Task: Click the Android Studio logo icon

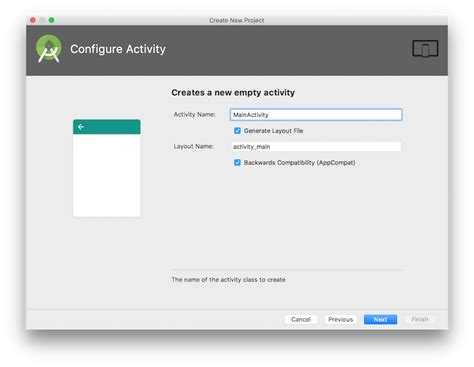Action: click(x=49, y=49)
